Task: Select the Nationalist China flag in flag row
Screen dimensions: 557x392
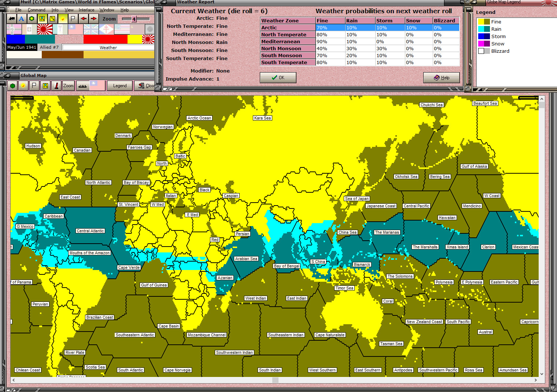Action: pos(75,29)
